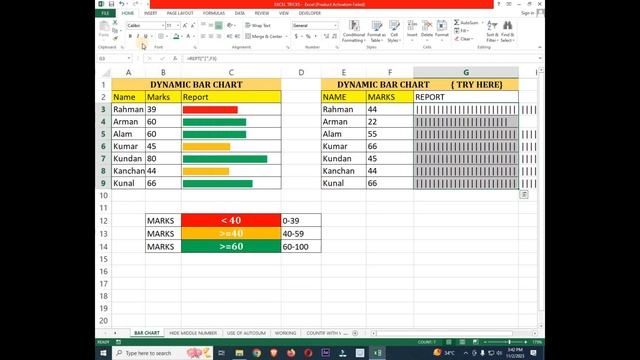Click the Save icon in quick access toolbar
The height and width of the screenshot is (360, 640).
point(111,4)
